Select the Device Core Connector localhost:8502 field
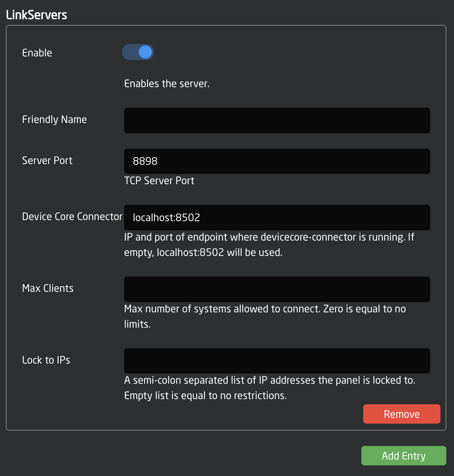 click(x=277, y=217)
